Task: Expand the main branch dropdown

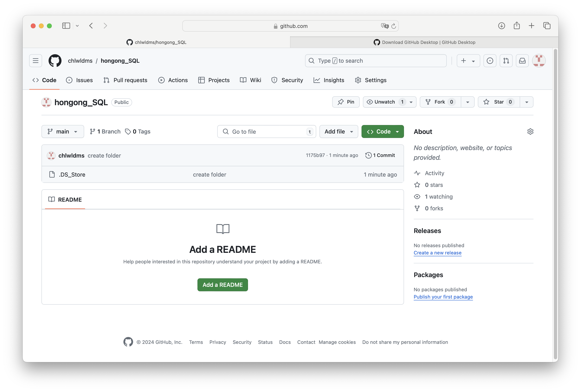Action: [63, 131]
